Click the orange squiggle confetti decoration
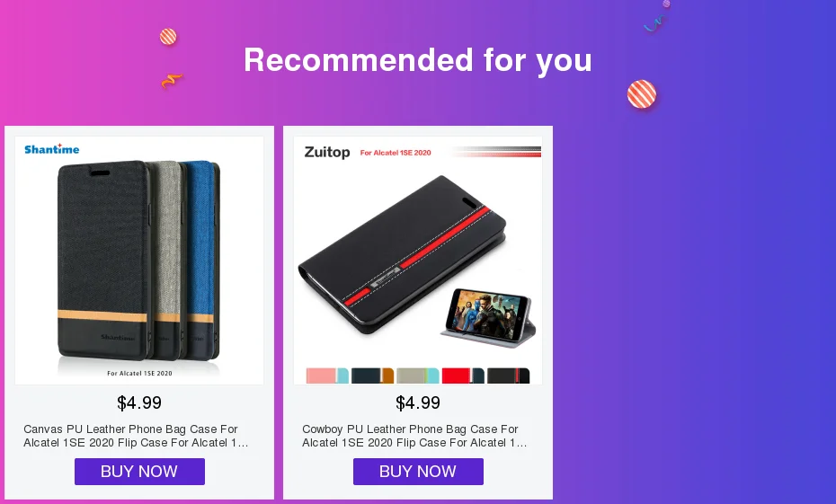This screenshot has width=836, height=504. click(x=172, y=81)
